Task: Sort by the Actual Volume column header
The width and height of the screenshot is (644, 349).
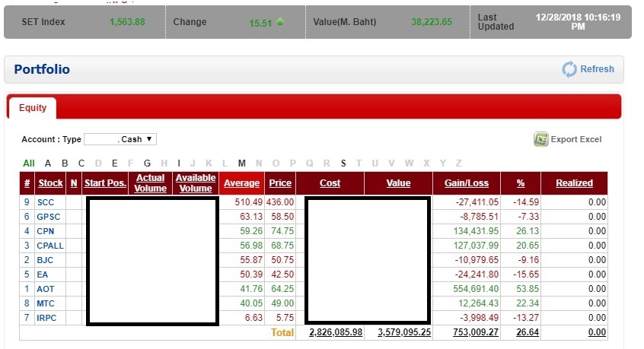Action: coord(150,183)
